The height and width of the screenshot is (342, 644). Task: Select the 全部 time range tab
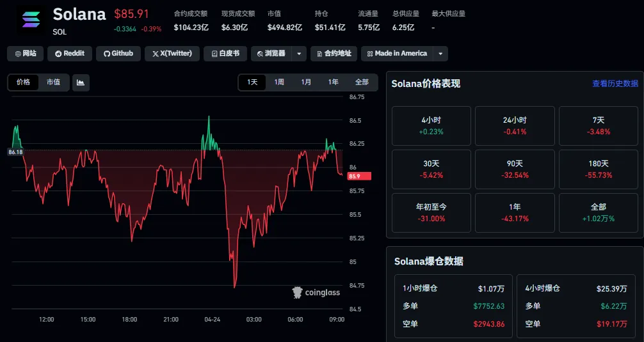point(362,82)
